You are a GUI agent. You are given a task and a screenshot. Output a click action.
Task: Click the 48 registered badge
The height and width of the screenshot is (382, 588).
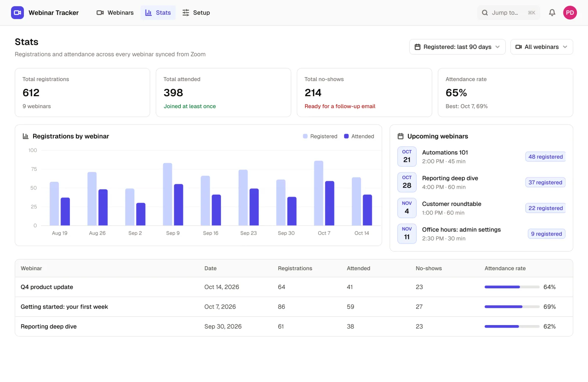[545, 157]
